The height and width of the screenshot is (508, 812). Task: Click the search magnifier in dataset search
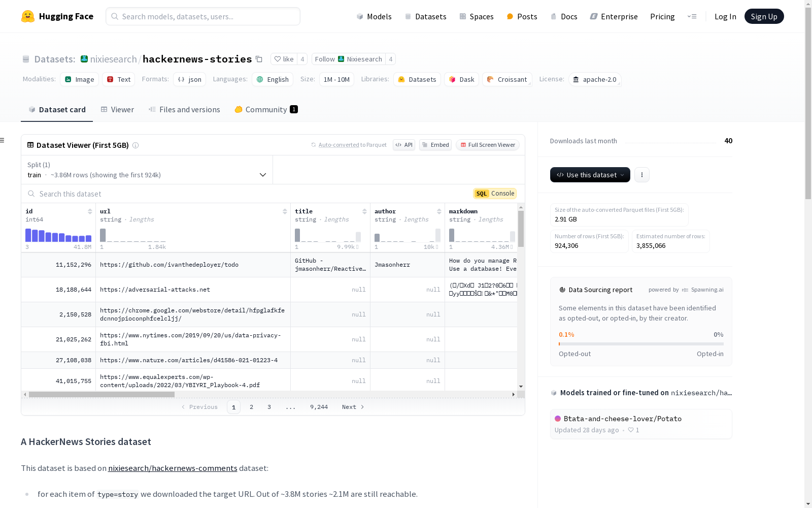[x=31, y=194]
